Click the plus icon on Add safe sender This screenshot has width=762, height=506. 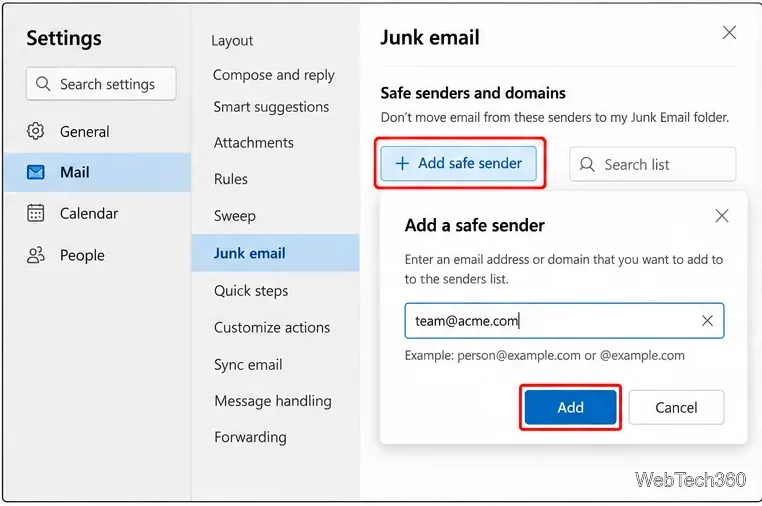pos(402,163)
